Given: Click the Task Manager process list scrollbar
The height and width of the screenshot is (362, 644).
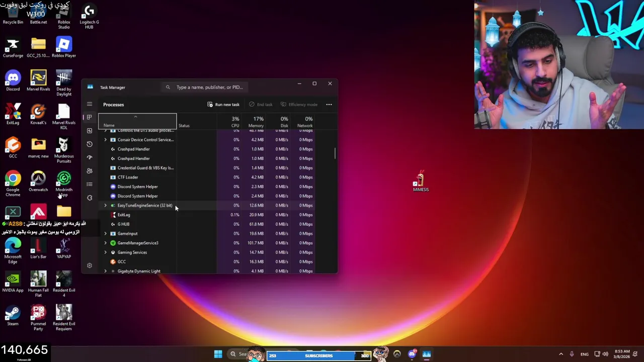Looking at the screenshot, I should click(335, 153).
